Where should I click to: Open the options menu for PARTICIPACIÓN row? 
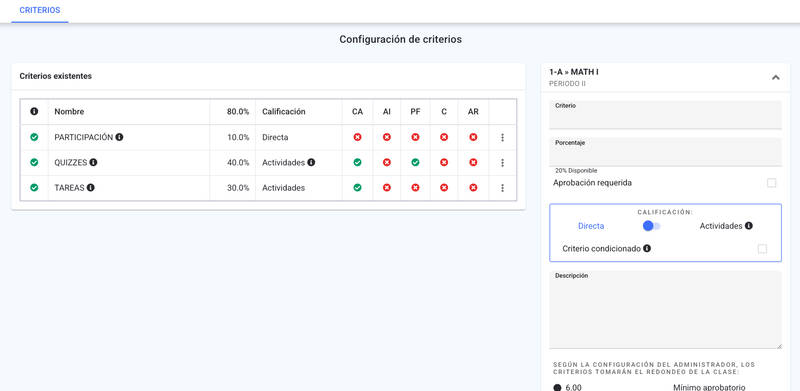click(x=503, y=137)
